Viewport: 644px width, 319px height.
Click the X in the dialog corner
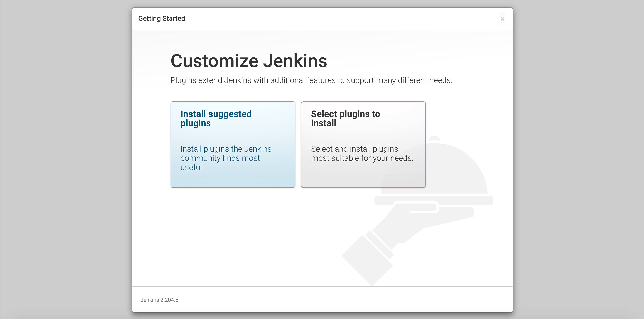pos(502,18)
